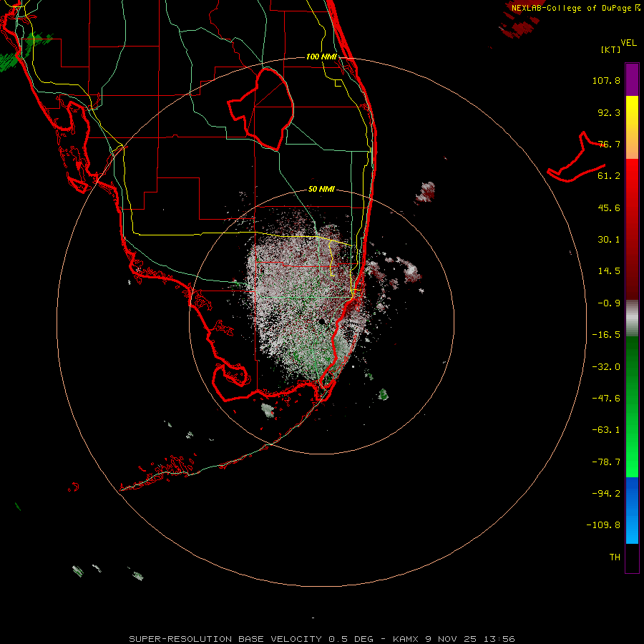Viewport: 644px width, 644px height.
Task: Select the 14.5 velocity scale value
Action: pyautogui.click(x=609, y=271)
